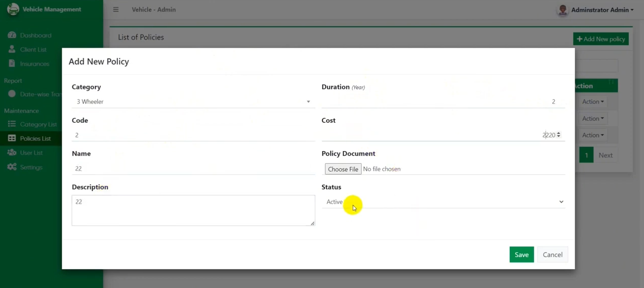Click the User List people icon
This screenshot has width=644, height=288.
click(x=12, y=153)
